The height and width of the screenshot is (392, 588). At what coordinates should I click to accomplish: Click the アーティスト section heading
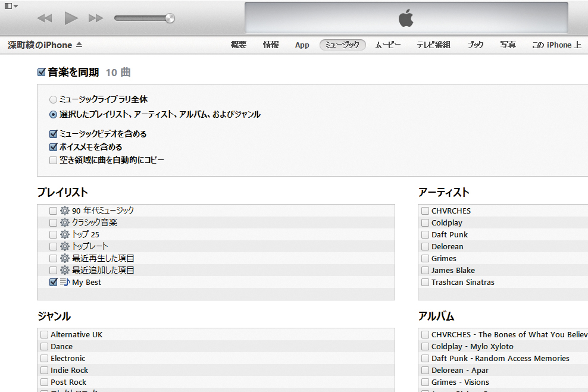point(443,192)
